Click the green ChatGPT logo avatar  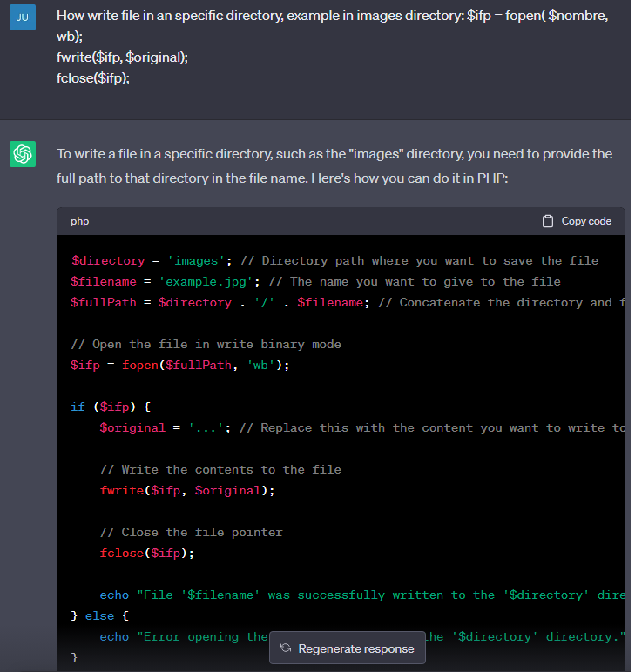tap(23, 155)
